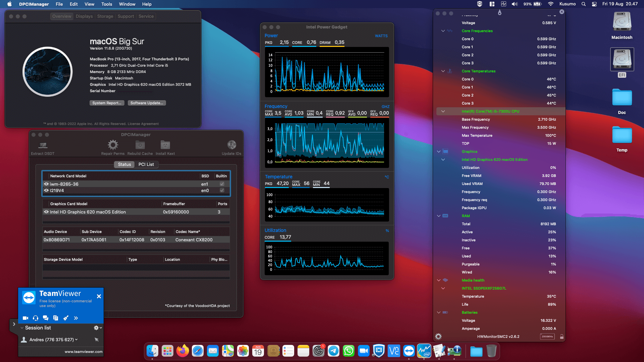Viewport: 644px width, 362px height.
Task: Switch to the Displays tab
Action: pos(84,16)
